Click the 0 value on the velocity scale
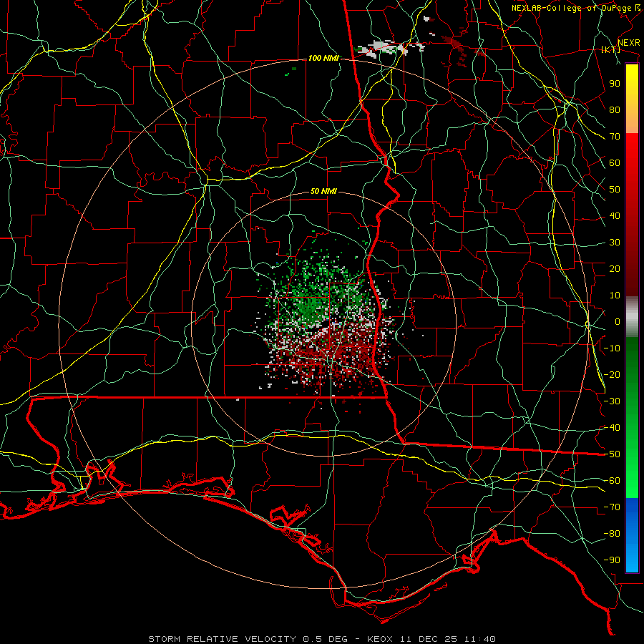Viewport: 644px width, 644px height. pyautogui.click(x=618, y=322)
